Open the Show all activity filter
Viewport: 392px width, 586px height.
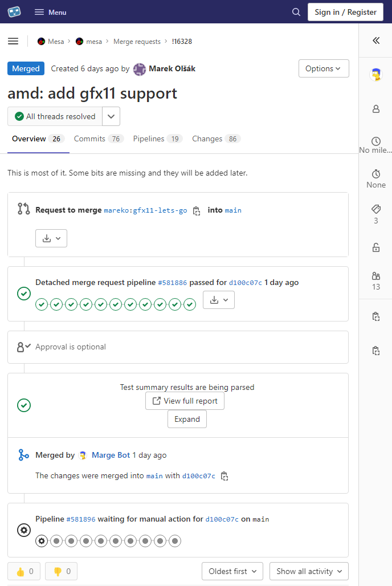(x=309, y=571)
